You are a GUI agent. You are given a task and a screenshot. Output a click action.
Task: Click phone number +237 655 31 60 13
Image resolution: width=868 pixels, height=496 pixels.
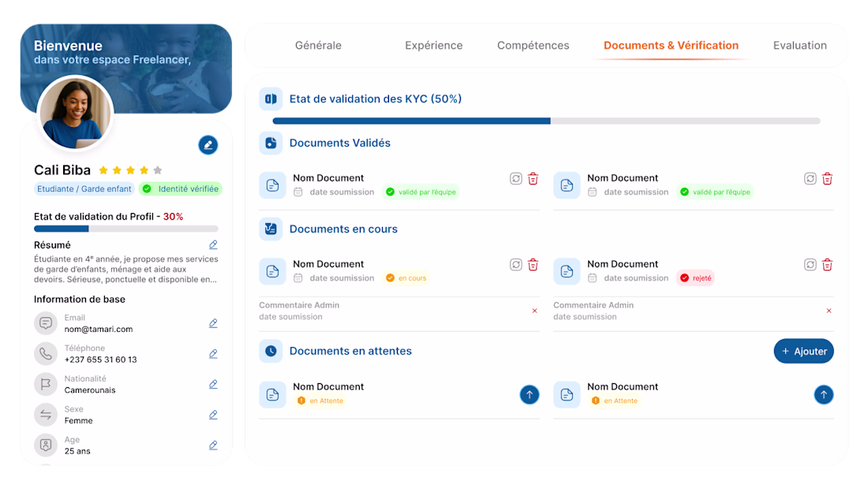point(100,360)
